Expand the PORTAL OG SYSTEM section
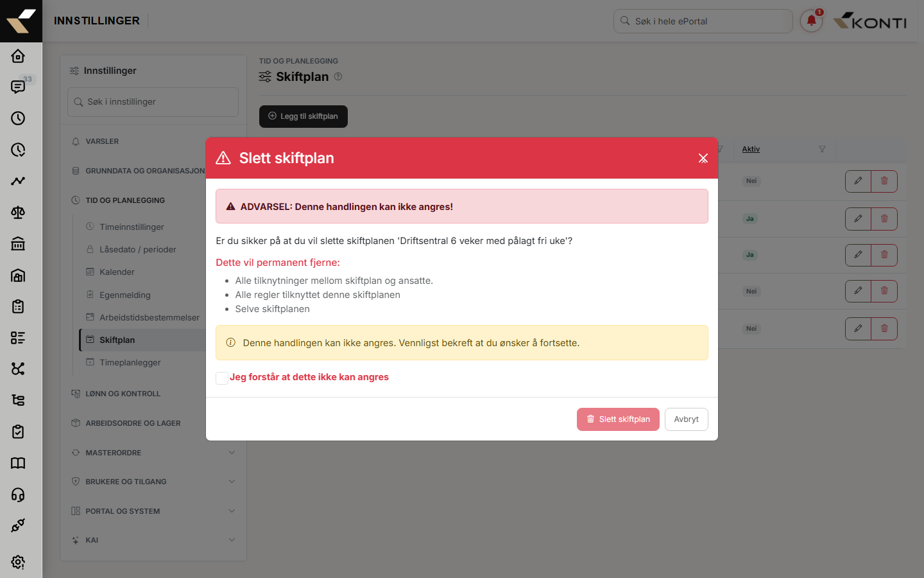The image size is (924, 578). click(153, 511)
